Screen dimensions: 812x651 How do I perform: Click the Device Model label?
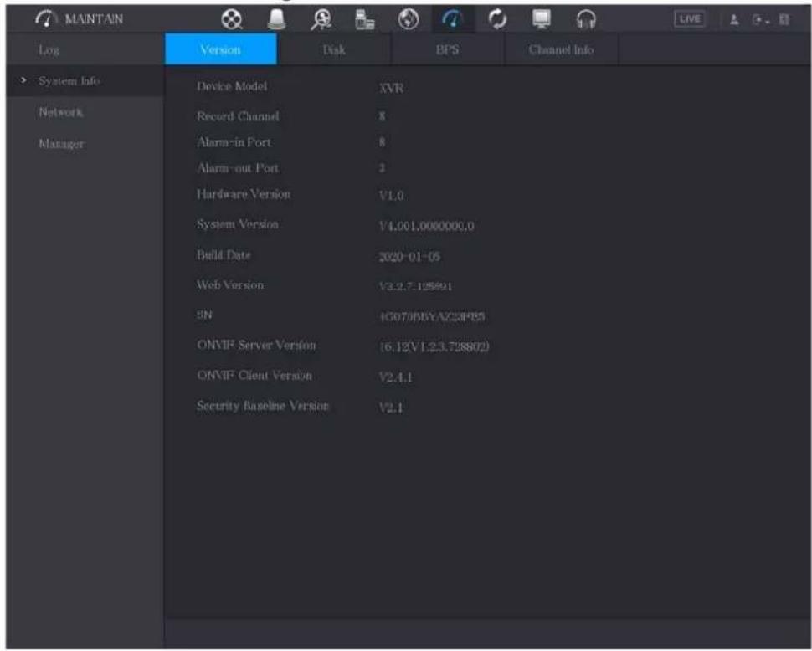(232, 86)
